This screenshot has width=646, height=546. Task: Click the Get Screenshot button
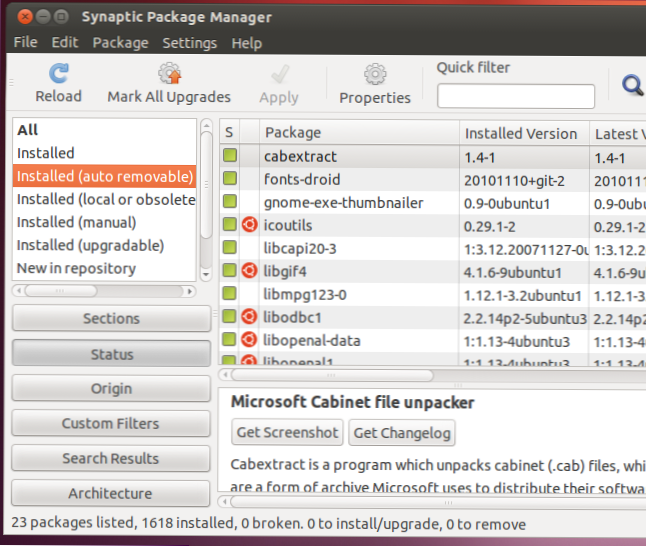click(288, 433)
